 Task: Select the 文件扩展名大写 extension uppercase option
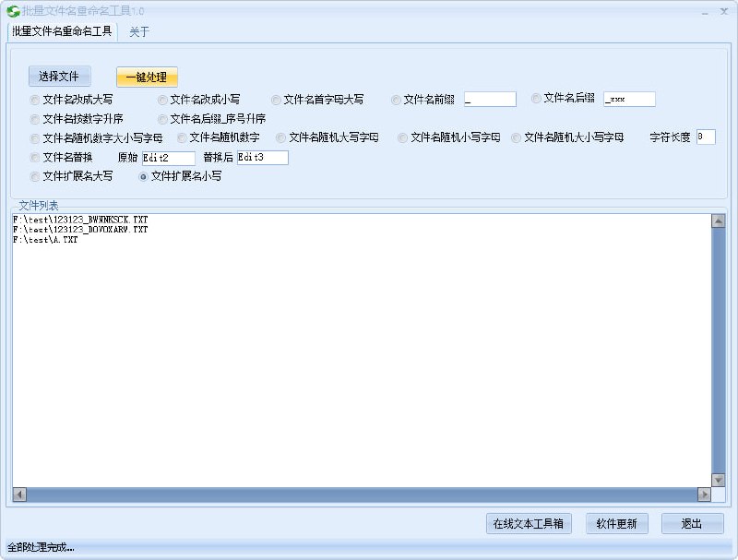35,176
